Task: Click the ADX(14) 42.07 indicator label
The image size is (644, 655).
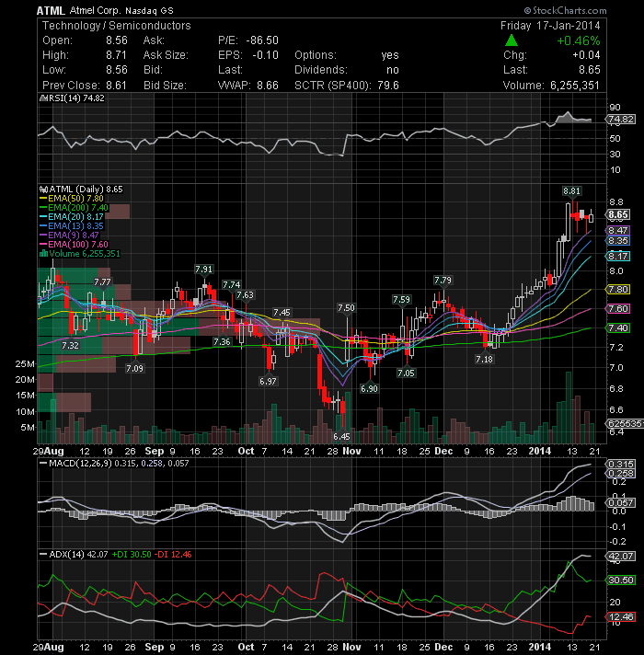Action: [74, 555]
